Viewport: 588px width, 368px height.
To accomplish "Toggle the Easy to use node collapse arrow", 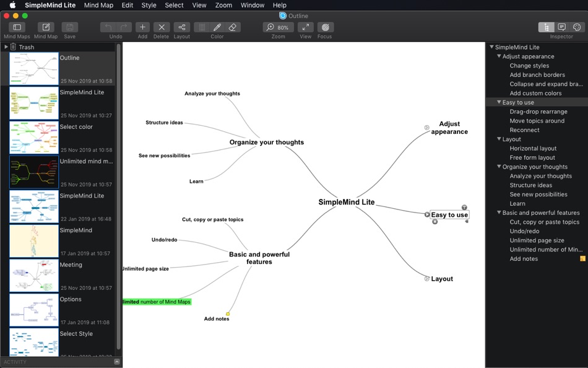I will pyautogui.click(x=426, y=214).
